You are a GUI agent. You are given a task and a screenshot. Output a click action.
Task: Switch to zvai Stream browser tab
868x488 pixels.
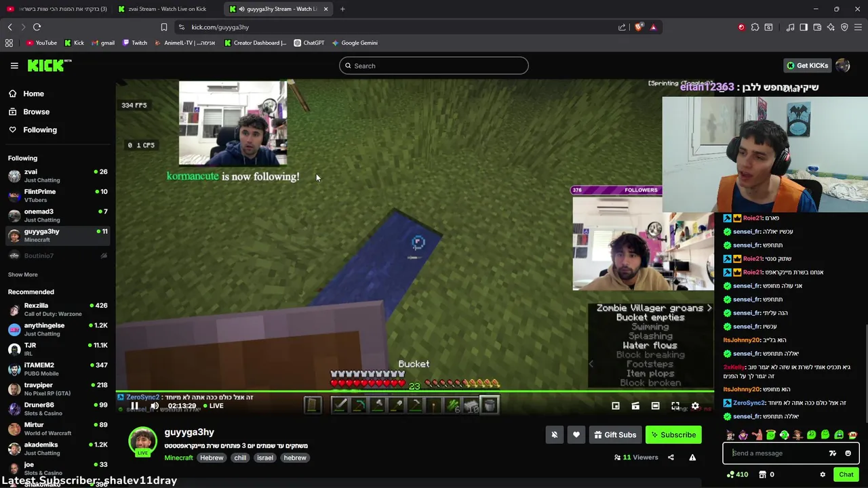click(x=166, y=9)
